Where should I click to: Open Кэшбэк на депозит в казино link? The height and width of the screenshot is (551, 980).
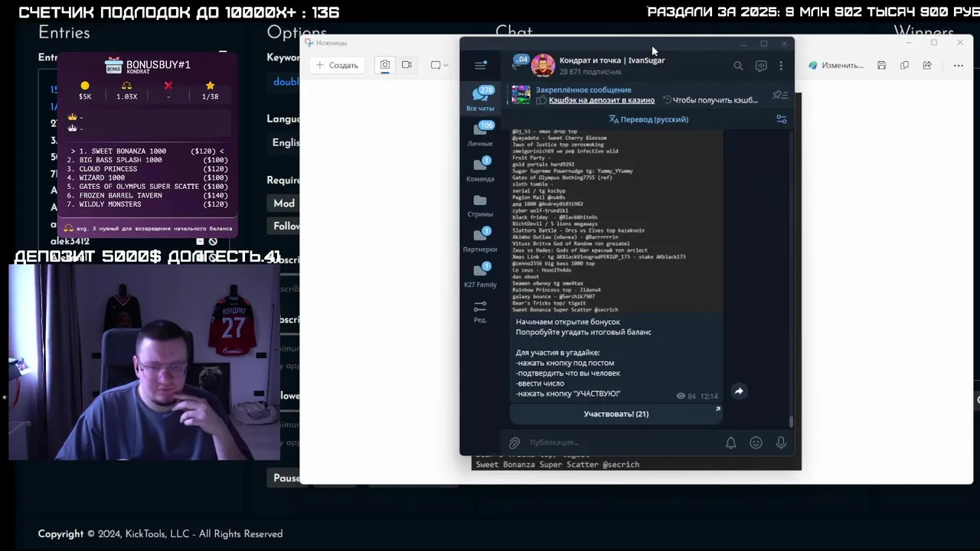pos(601,100)
